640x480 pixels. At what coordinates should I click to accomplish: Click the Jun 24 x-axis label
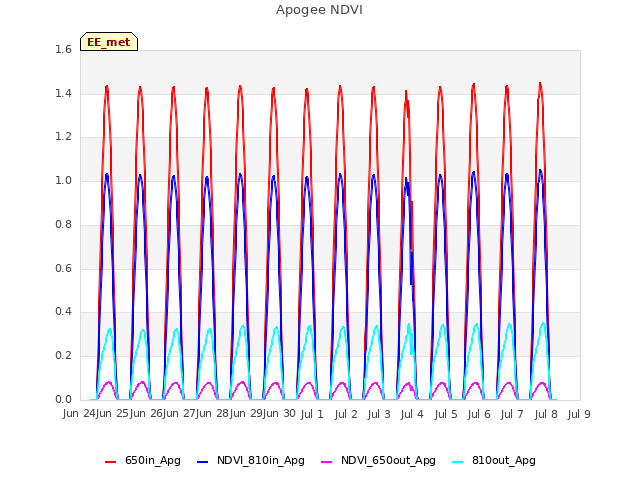pyautogui.click(x=79, y=414)
